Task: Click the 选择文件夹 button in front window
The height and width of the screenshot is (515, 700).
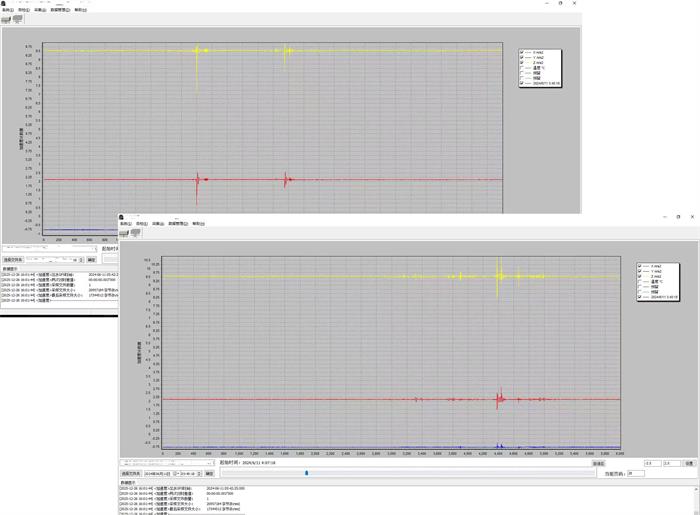Action: click(x=131, y=474)
